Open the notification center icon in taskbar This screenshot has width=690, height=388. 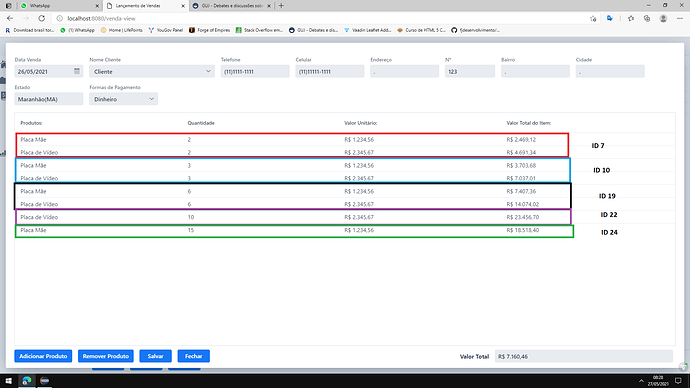pyautogui.click(x=678, y=381)
